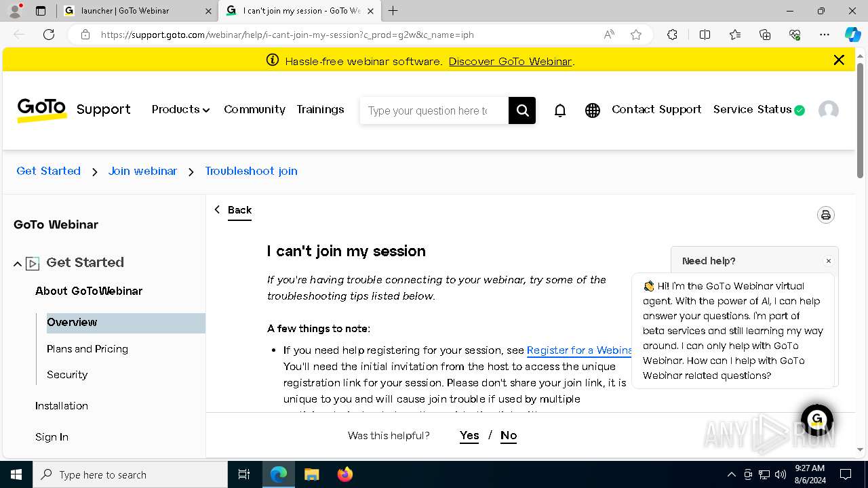Open tab actions menu icon

point(41,11)
